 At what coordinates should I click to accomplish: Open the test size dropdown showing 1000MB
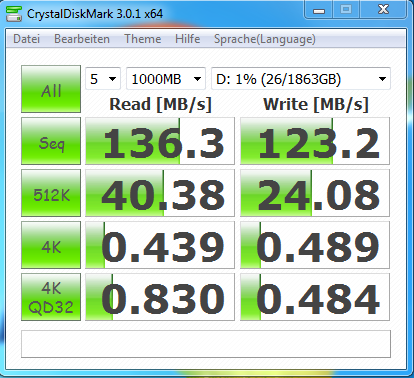(x=166, y=79)
